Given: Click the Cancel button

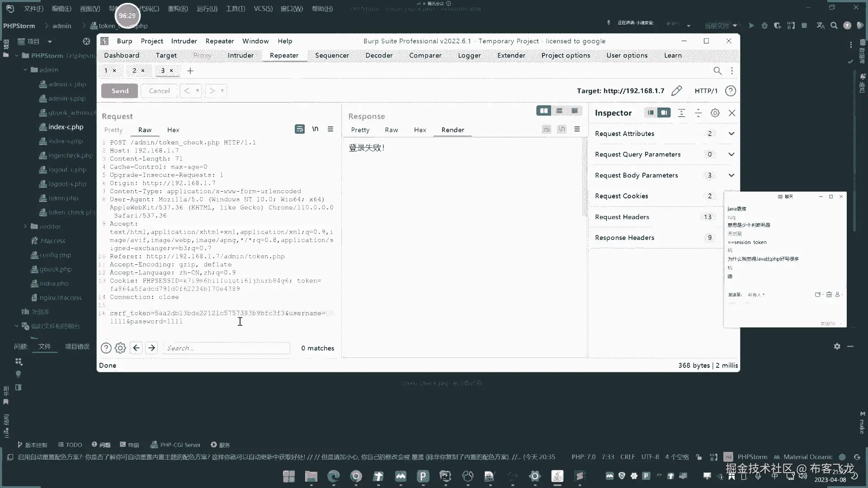Looking at the screenshot, I should (x=159, y=91).
